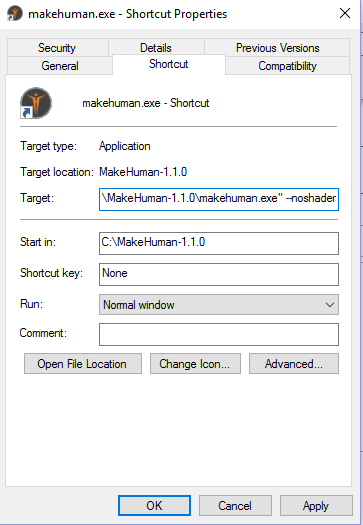Close the Shortcut Properties dialog
This screenshot has width=363, height=525.
(x=345, y=14)
